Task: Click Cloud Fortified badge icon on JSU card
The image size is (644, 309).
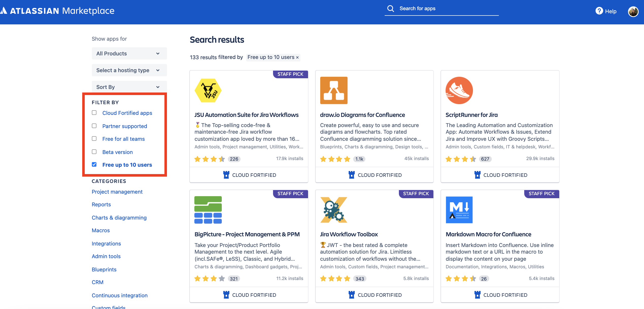Action: (226, 175)
